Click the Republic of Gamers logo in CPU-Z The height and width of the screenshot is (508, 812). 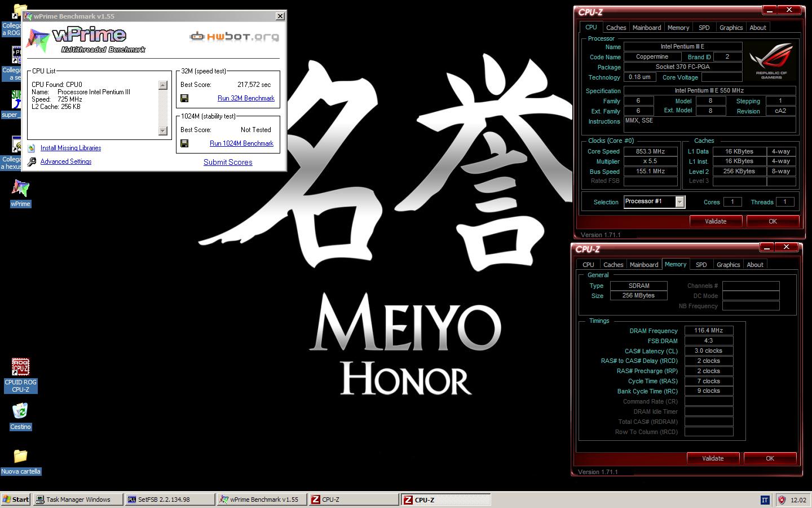click(x=771, y=61)
